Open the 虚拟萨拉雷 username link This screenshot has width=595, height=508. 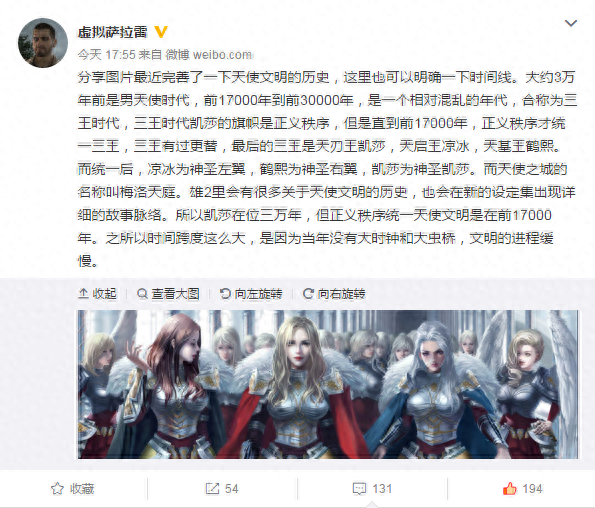(x=112, y=32)
